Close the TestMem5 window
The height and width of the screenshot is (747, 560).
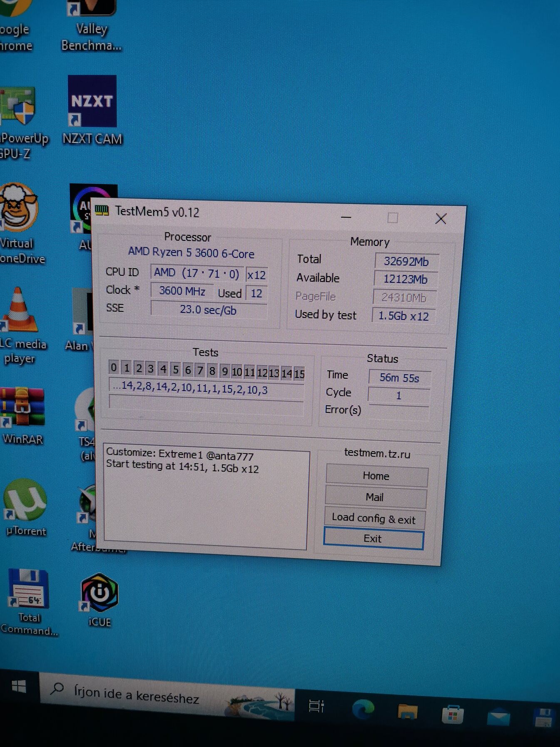tap(441, 219)
